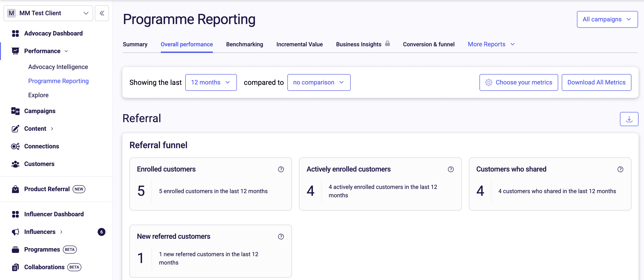Open the All campaigns dropdown

tap(607, 19)
